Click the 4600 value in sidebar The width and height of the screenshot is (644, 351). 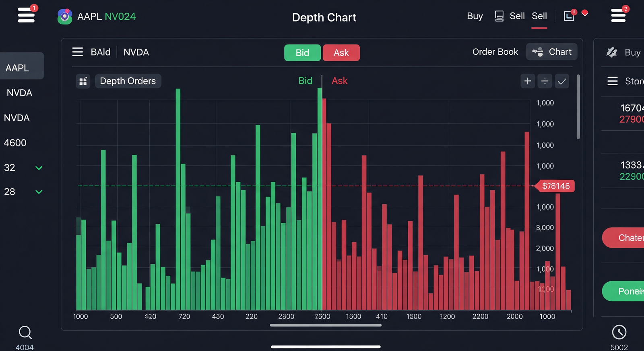[x=15, y=143]
